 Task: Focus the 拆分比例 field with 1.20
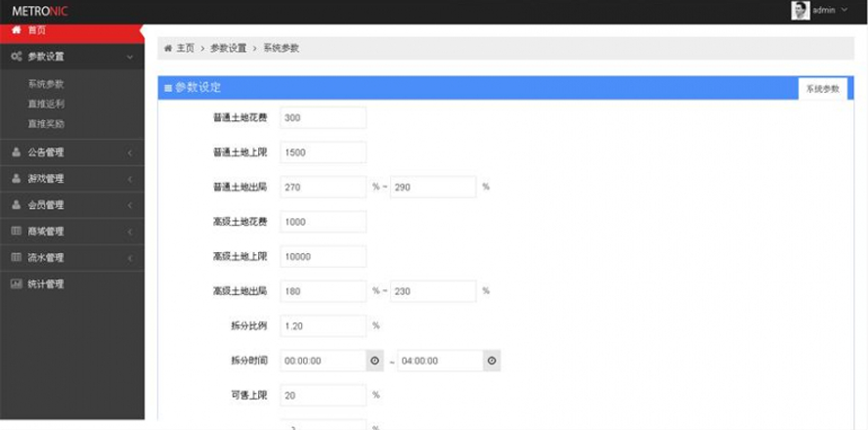tap(324, 326)
